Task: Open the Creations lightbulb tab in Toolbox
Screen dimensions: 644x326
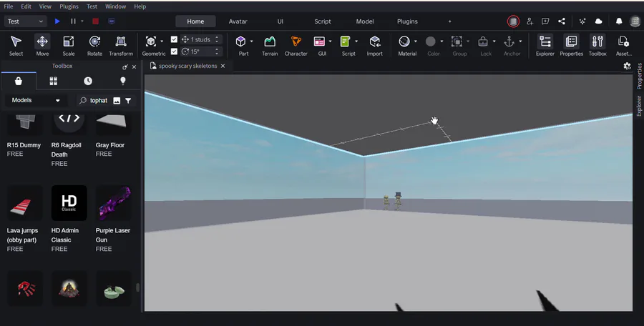Action: pos(123,81)
